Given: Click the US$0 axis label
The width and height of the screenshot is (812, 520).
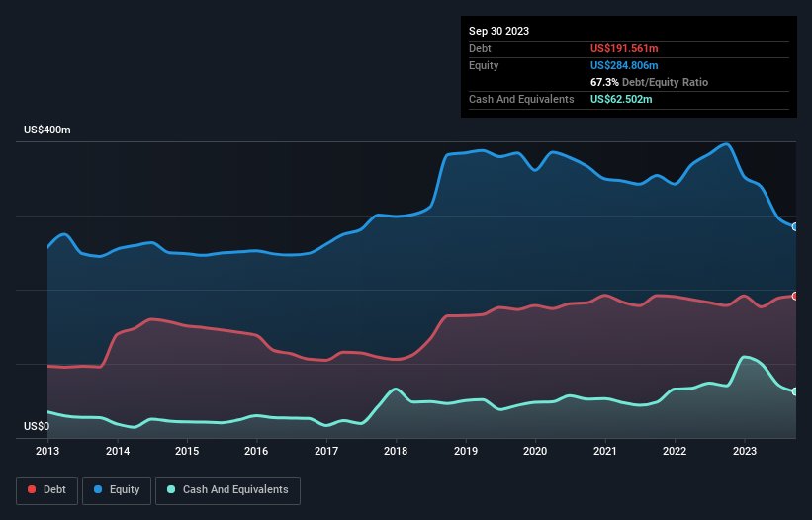Looking at the screenshot, I should (x=37, y=426).
